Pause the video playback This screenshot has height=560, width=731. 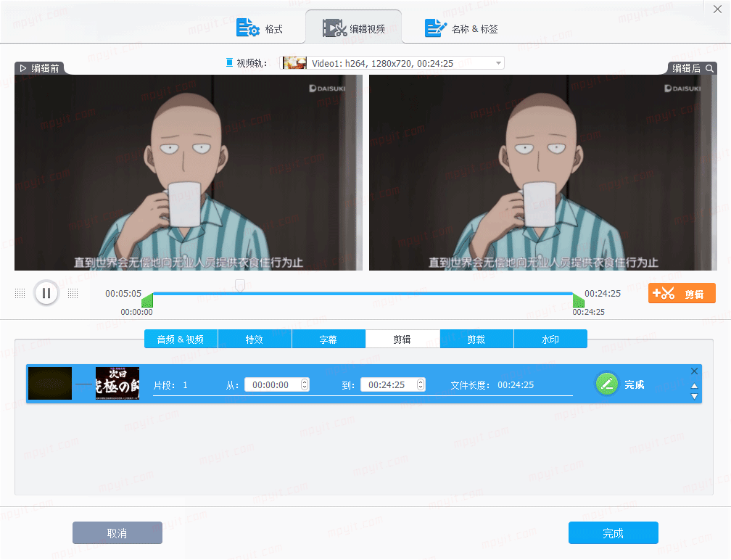pyautogui.click(x=46, y=293)
